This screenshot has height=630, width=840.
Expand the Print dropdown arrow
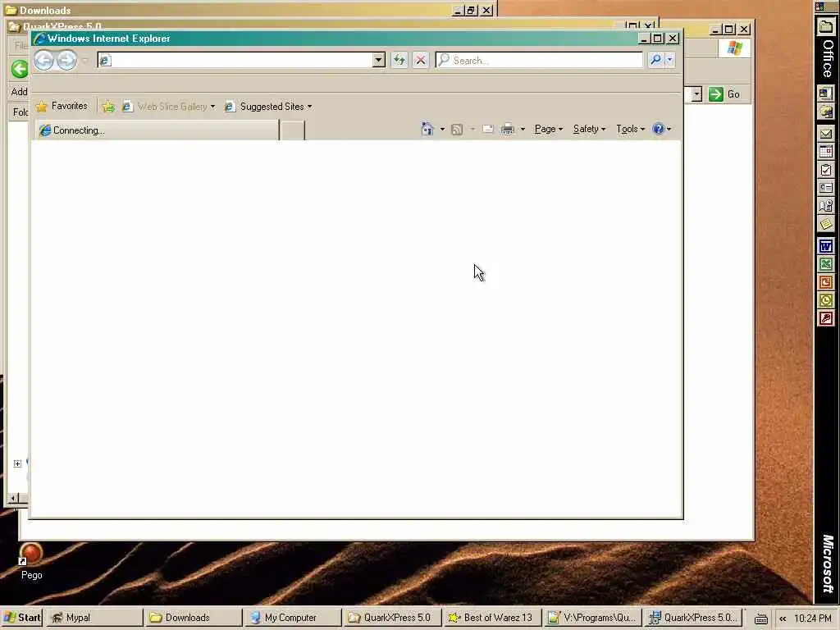[523, 129]
